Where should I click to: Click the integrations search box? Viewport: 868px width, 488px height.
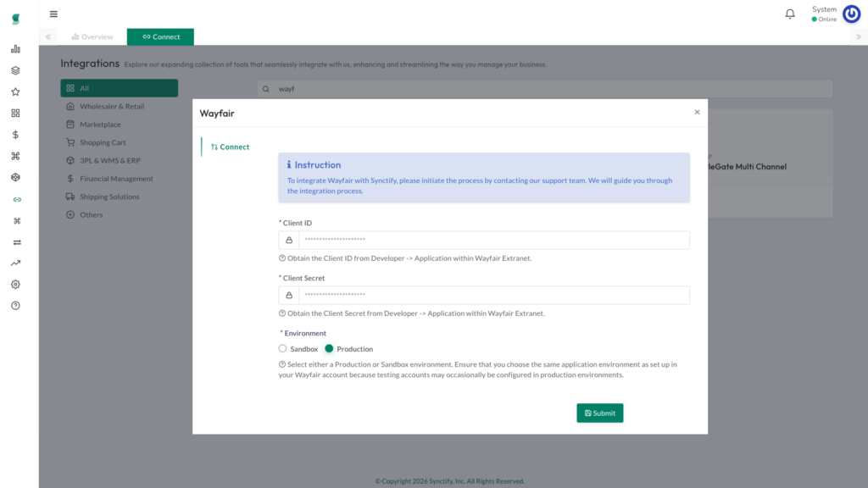click(545, 89)
